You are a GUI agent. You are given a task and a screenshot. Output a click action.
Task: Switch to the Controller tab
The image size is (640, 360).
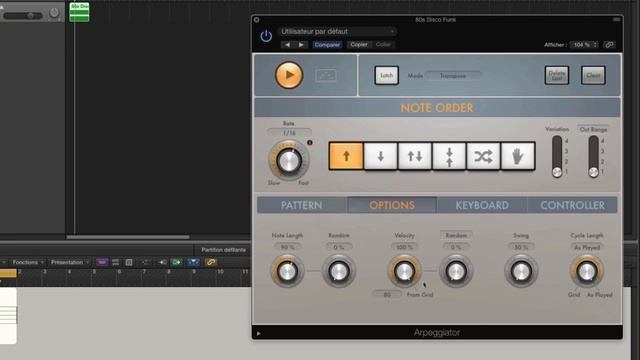tap(572, 205)
